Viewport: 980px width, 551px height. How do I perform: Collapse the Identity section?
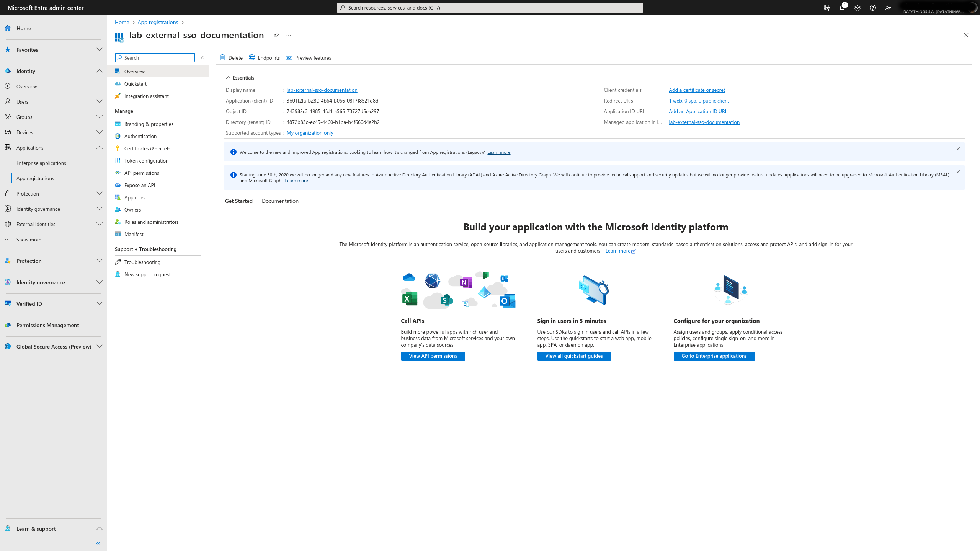click(x=100, y=71)
